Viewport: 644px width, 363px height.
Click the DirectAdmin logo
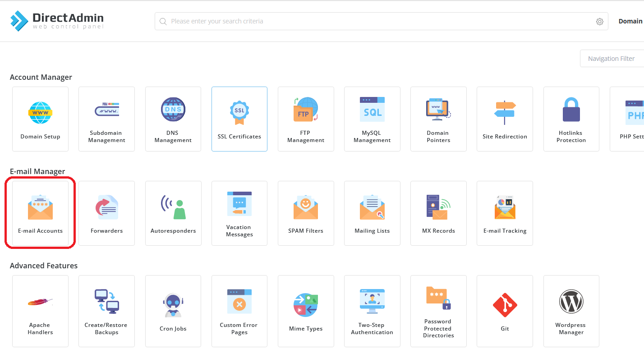(x=57, y=21)
